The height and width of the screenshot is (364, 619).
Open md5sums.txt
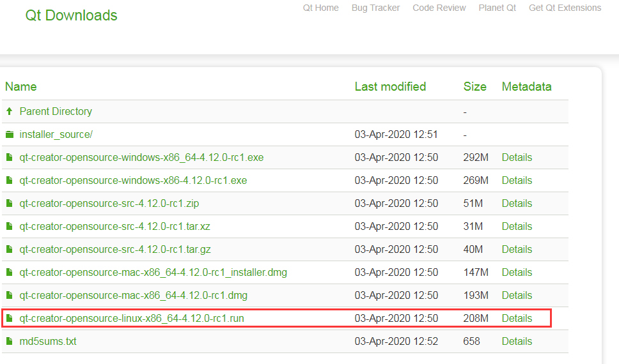coord(48,341)
